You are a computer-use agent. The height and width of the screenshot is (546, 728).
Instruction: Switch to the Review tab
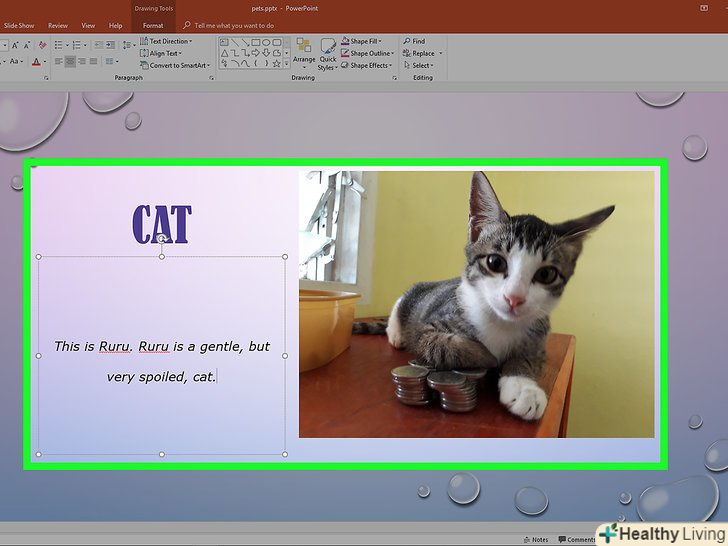(x=58, y=25)
